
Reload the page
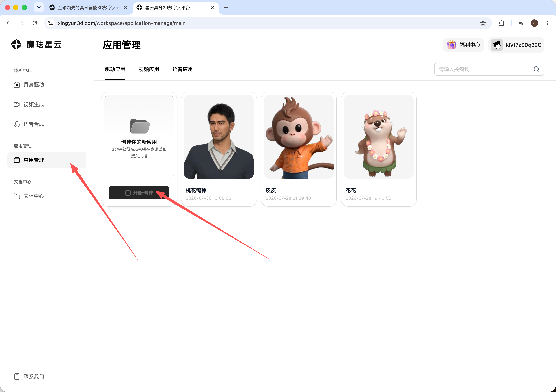[x=35, y=23]
